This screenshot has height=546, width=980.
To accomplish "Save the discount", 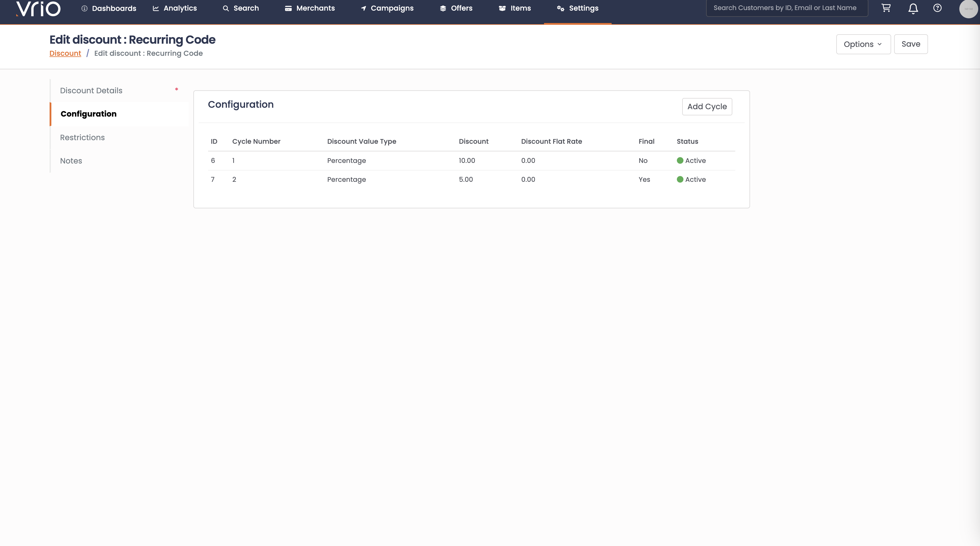I will [x=910, y=44].
